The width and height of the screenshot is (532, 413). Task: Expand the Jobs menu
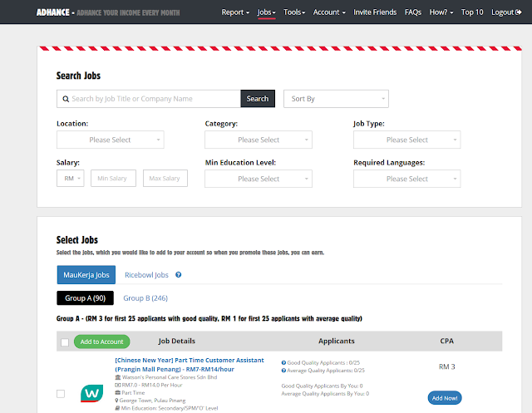pos(266,12)
